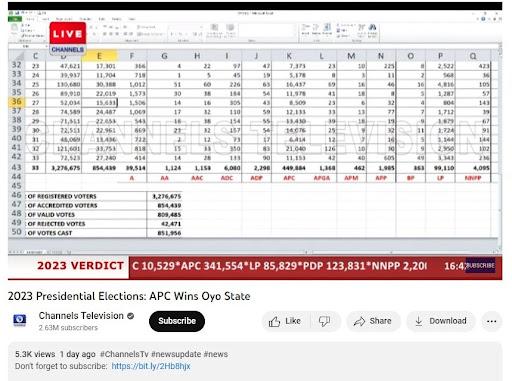Click the '2.63M subscribers' text
Viewport: 512px width, 381px height.
[x=68, y=328]
